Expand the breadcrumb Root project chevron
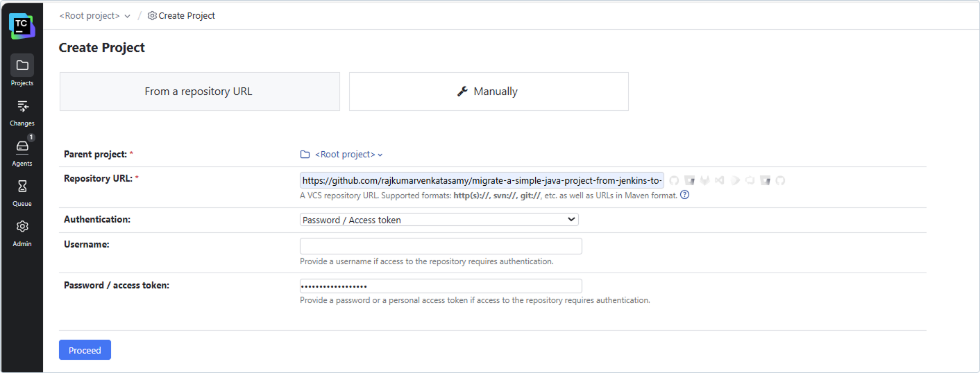 pyautogui.click(x=127, y=16)
